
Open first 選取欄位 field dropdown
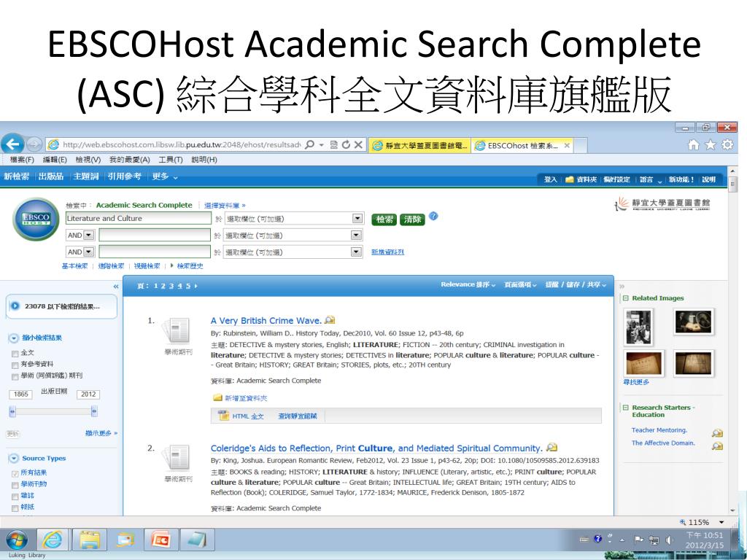click(x=357, y=218)
